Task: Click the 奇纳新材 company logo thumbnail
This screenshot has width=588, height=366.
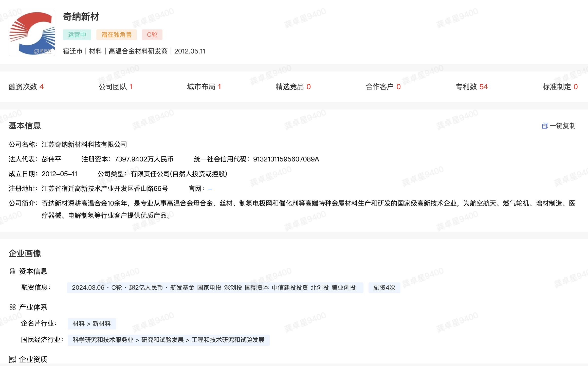Action: (32, 33)
